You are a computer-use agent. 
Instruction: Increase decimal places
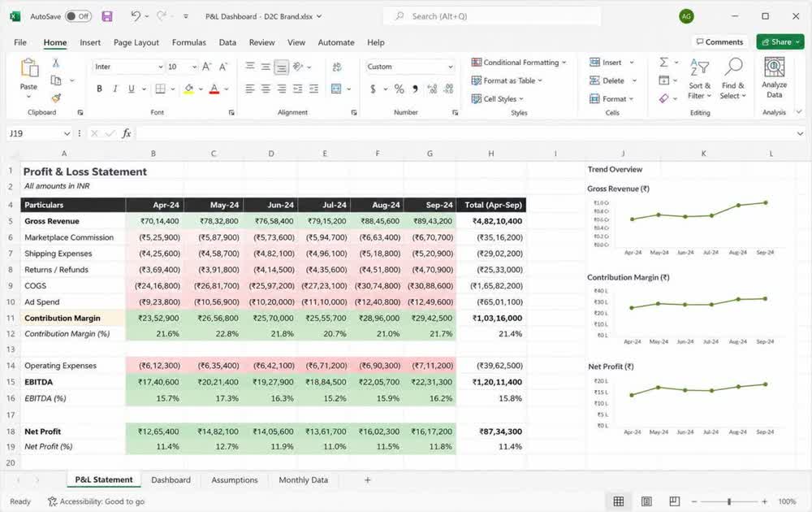point(433,89)
